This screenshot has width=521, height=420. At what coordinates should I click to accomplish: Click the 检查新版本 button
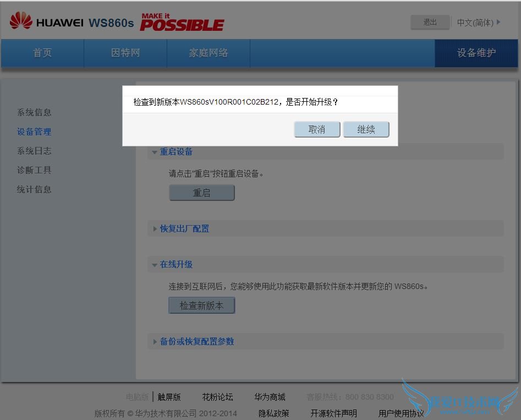click(201, 304)
